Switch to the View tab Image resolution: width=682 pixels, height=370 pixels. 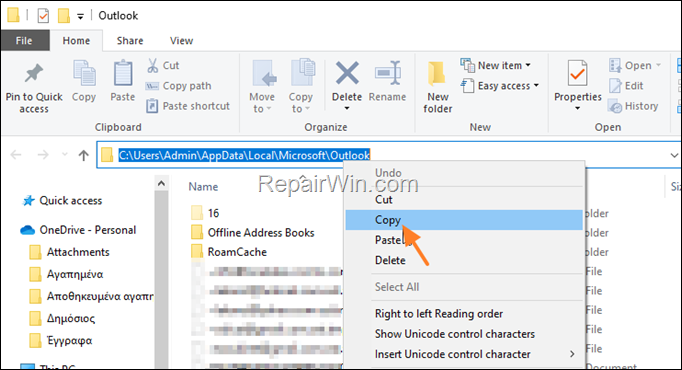click(181, 40)
